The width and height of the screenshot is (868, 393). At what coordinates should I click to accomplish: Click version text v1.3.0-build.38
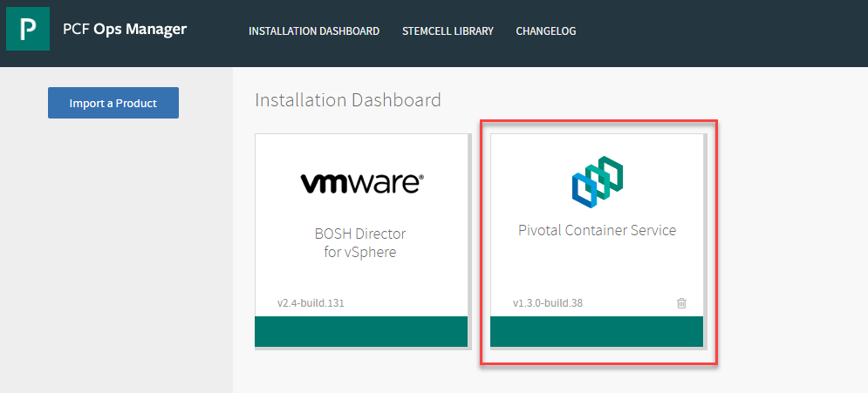[548, 303]
